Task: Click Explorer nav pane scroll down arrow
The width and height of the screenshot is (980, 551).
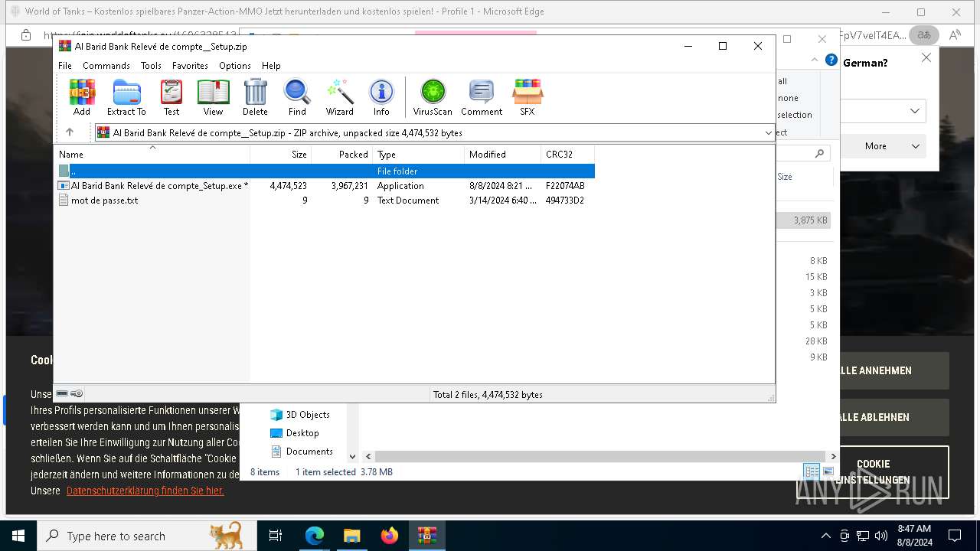Action: tap(353, 456)
